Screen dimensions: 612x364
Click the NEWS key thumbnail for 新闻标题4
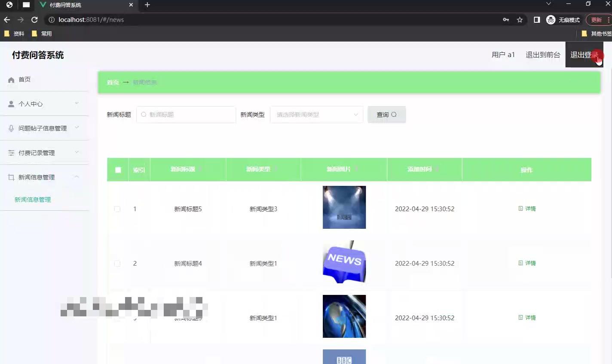click(x=344, y=262)
